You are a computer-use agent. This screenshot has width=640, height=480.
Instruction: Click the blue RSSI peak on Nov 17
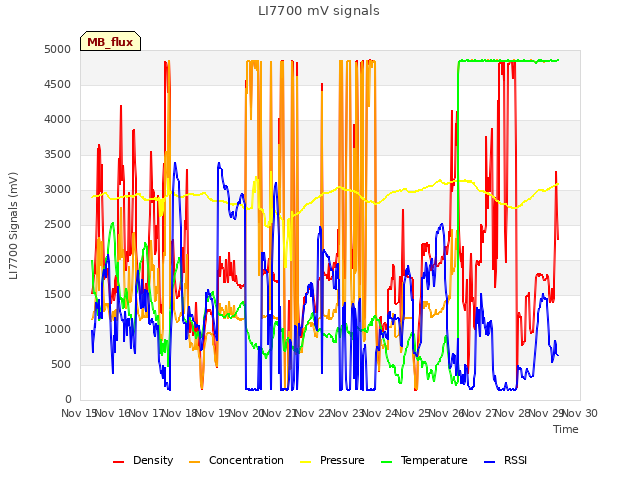tap(175, 163)
